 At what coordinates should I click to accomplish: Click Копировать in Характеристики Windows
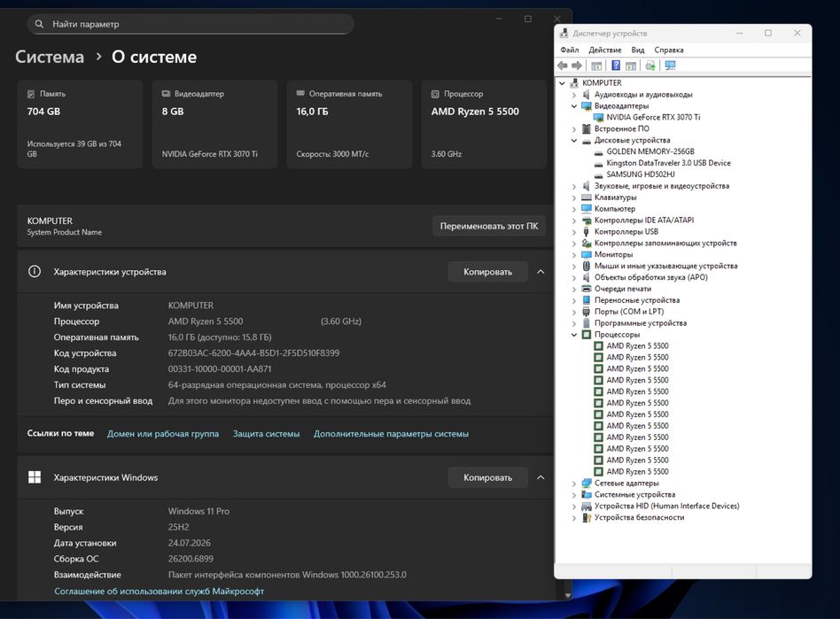coord(487,477)
